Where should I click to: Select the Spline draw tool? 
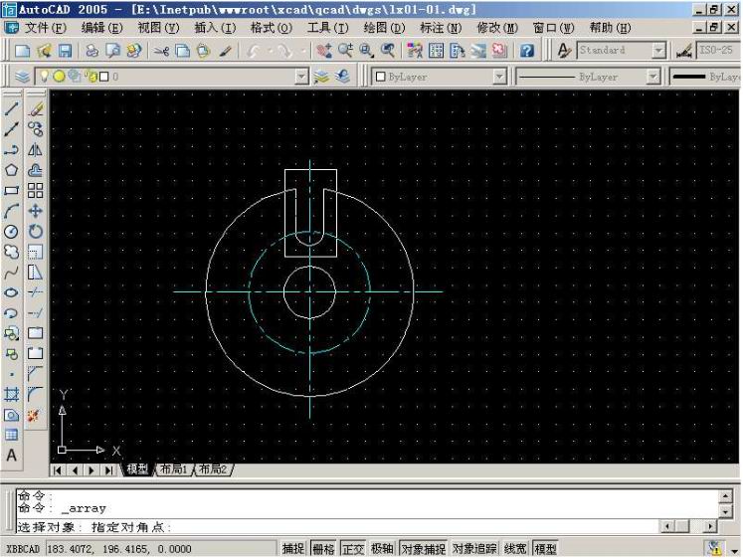[11, 273]
